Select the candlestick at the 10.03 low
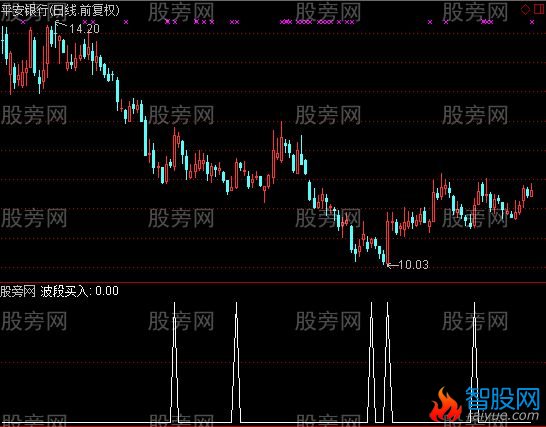This screenshot has height=427, width=546. 388,240
